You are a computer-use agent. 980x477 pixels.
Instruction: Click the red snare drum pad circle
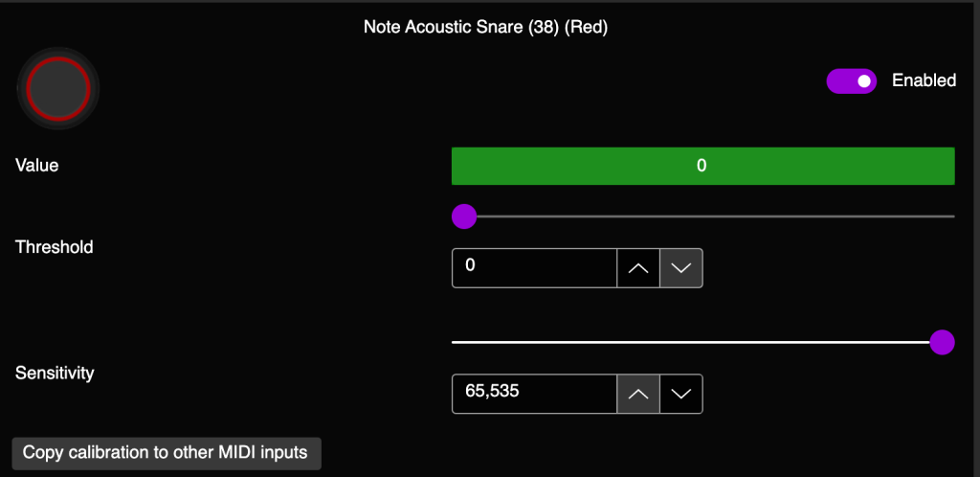[x=58, y=89]
